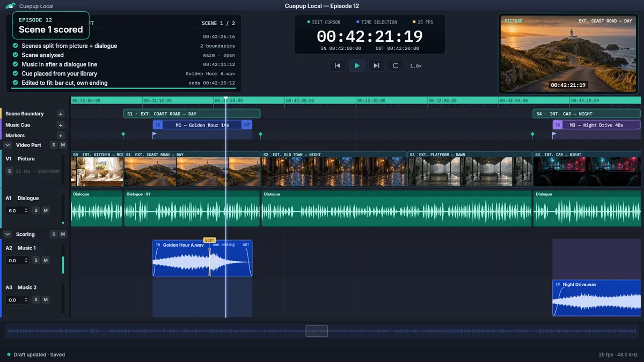Click the IN handle of M1 cue

point(158,125)
